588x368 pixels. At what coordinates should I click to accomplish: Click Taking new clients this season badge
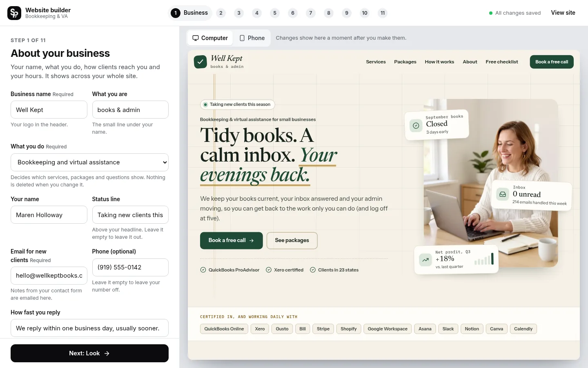pyautogui.click(x=238, y=105)
